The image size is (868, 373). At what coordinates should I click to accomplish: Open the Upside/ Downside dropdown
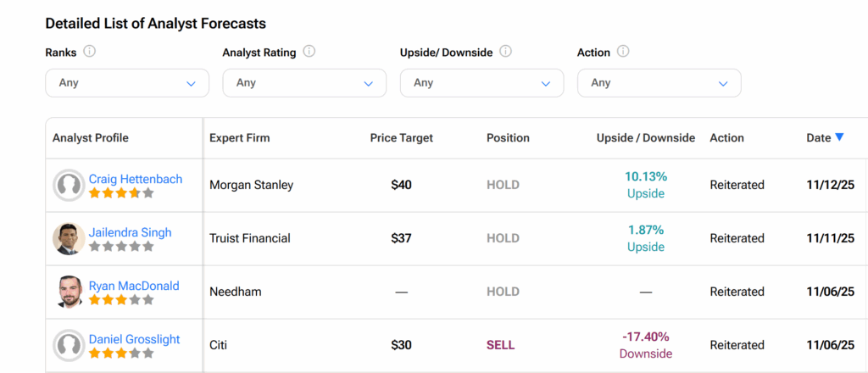coord(481,83)
